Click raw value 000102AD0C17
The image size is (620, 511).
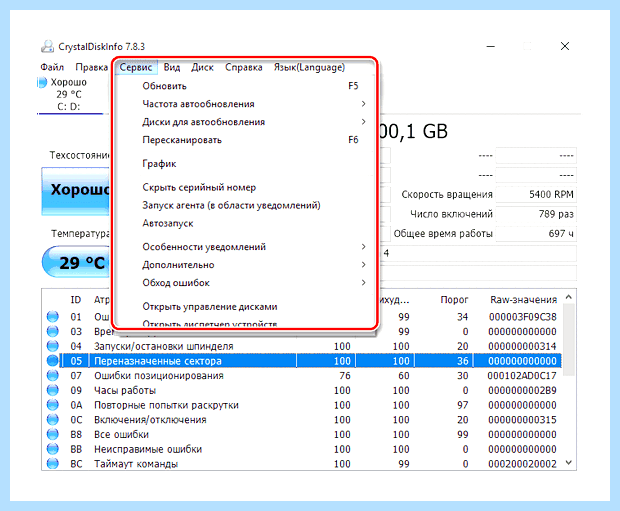point(522,375)
